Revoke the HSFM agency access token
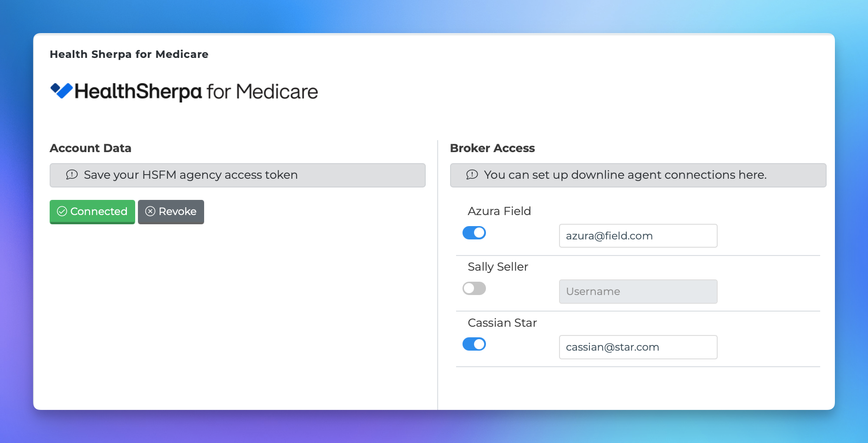 click(x=171, y=212)
